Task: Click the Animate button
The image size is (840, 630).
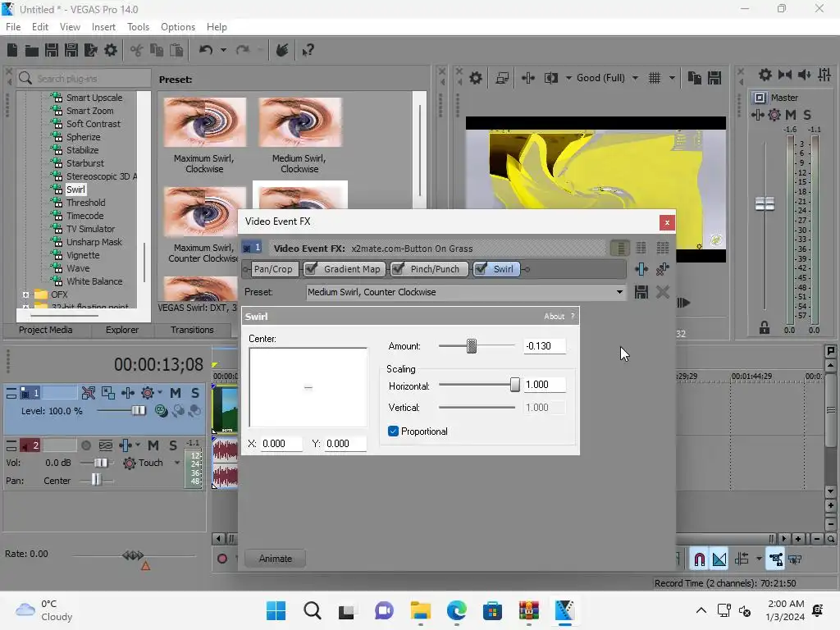Action: tap(276, 558)
